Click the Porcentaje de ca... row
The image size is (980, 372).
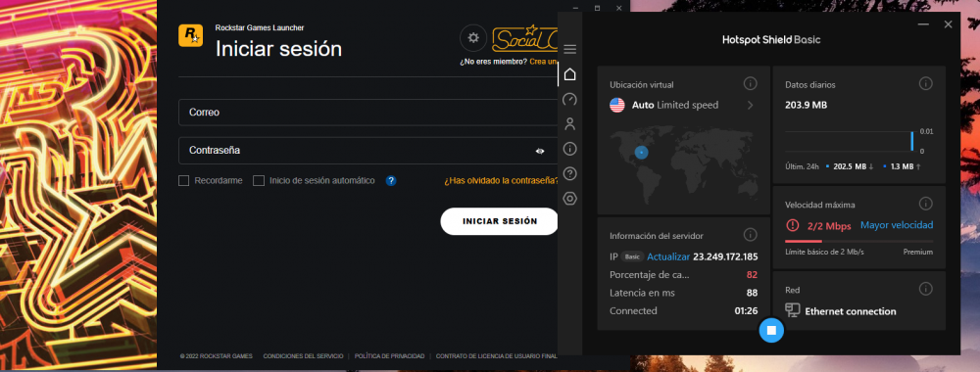[684, 275]
